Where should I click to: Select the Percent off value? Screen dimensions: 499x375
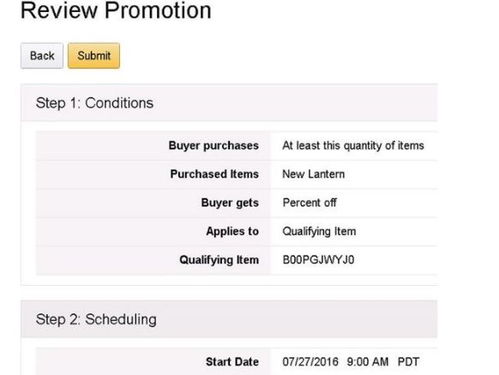310,202
